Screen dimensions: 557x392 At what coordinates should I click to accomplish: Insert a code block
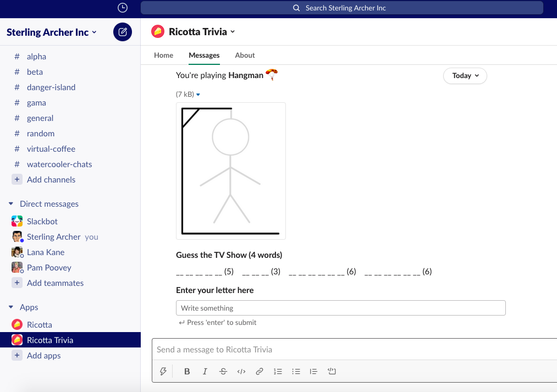click(332, 372)
